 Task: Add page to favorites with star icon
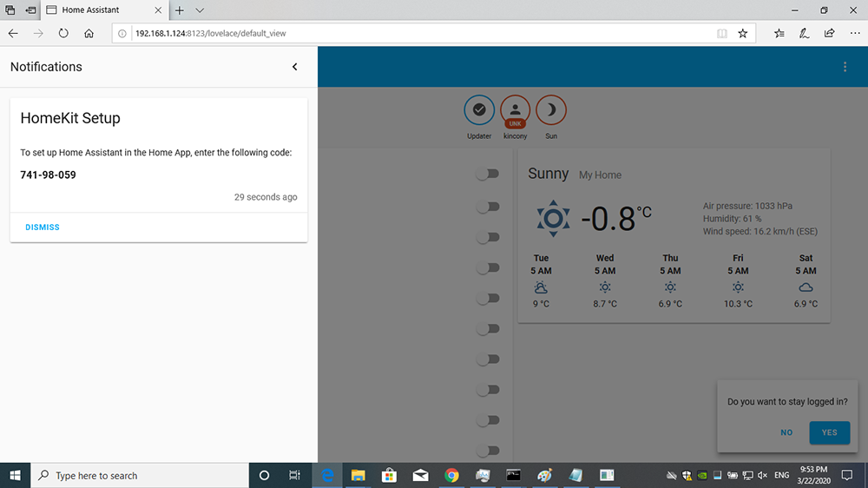click(743, 34)
